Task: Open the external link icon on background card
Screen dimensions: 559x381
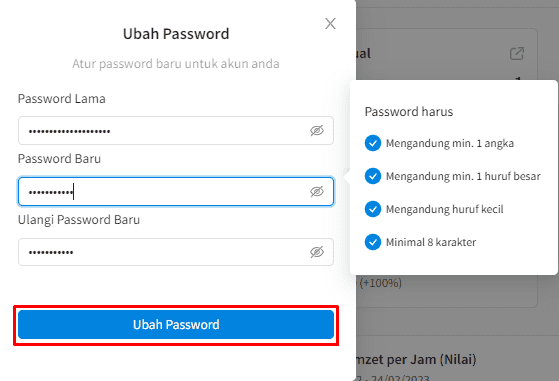Action: click(517, 53)
